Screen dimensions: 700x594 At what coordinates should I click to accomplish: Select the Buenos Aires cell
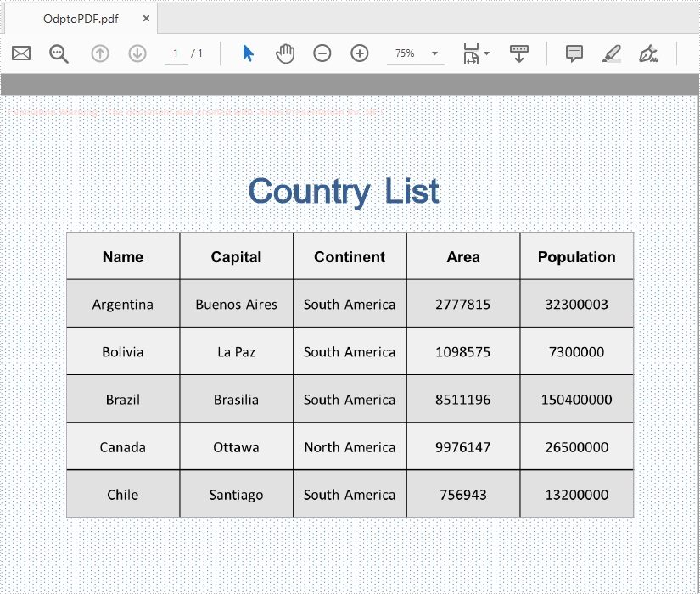[x=236, y=304]
